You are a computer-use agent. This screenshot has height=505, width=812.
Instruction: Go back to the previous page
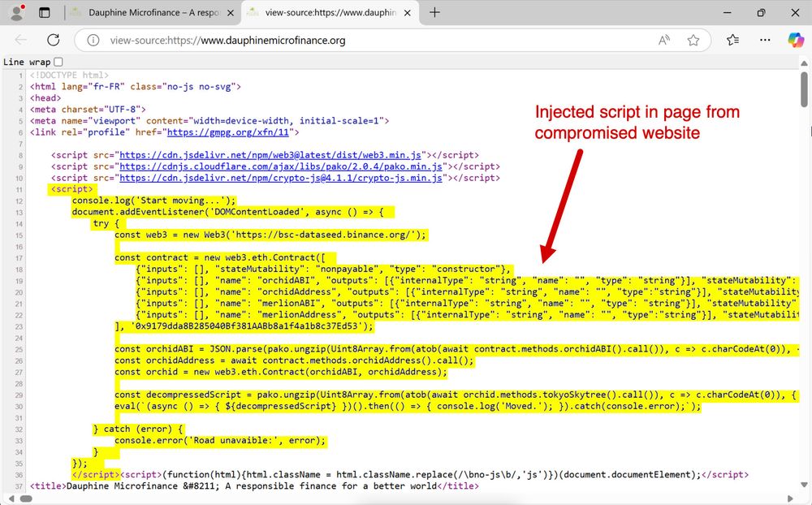pyautogui.click(x=21, y=40)
